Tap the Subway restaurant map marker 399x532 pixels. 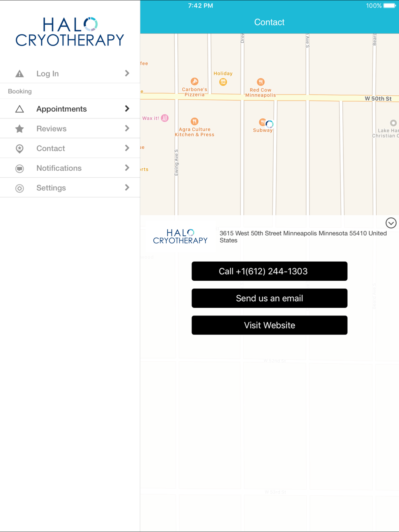[x=262, y=122]
